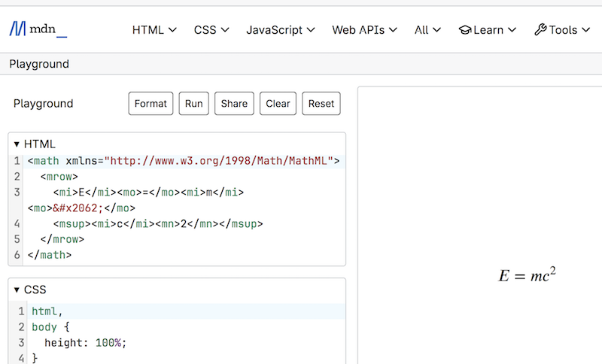Viewport: 602px width, 364px height.
Task: Click the Tools wrench icon
Action: click(540, 29)
